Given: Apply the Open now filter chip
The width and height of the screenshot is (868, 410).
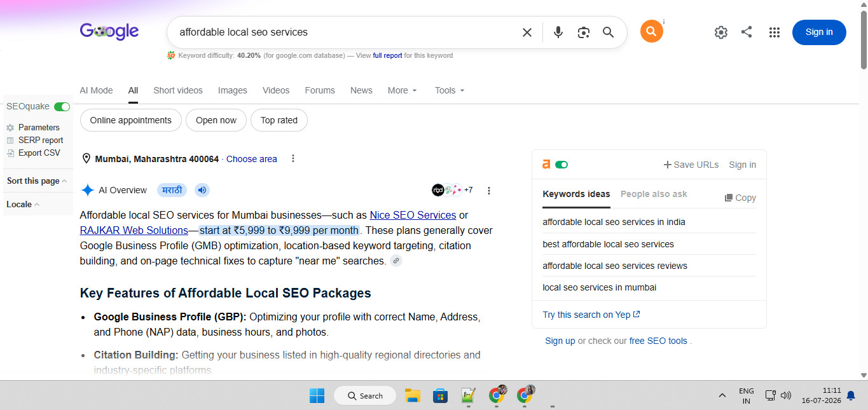Looking at the screenshot, I should pyautogui.click(x=216, y=120).
